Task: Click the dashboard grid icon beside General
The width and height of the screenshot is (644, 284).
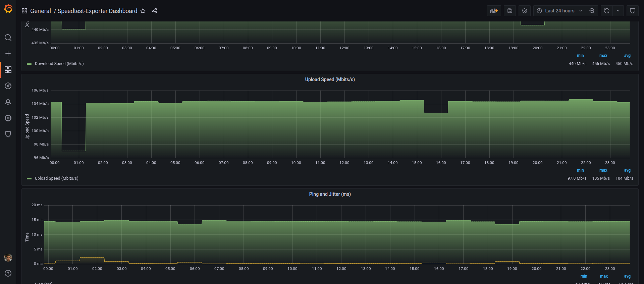Action: 24,11
